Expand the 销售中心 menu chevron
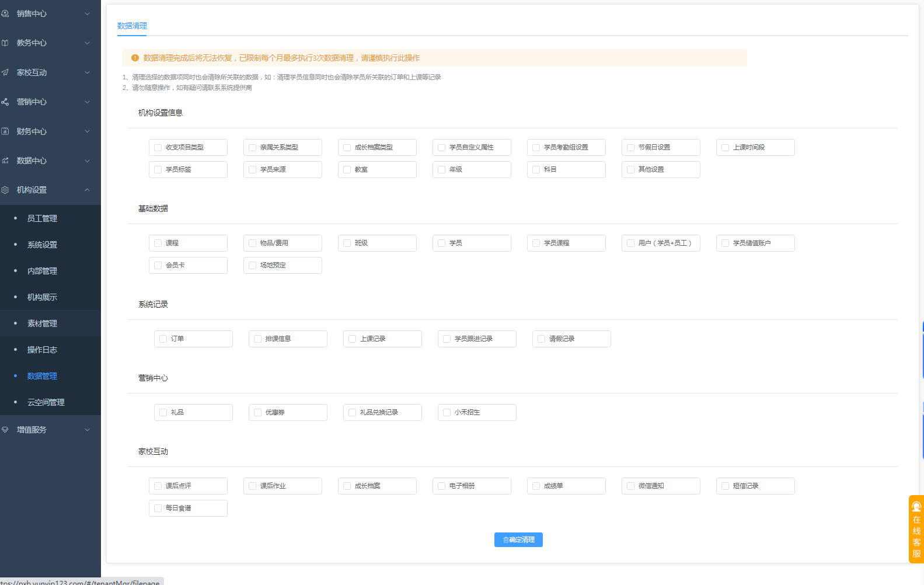924x585 pixels. point(88,13)
